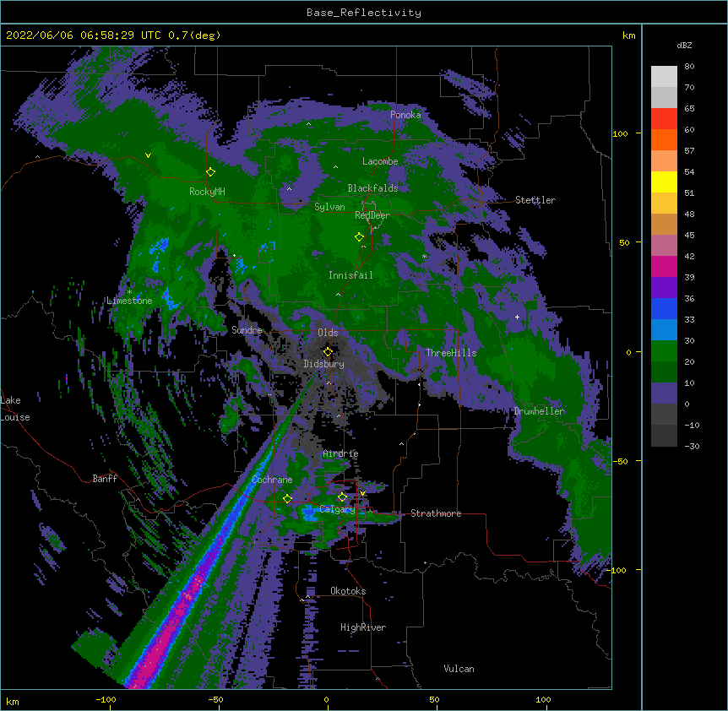Image resolution: width=728 pixels, height=711 pixels.
Task: Select the red 65–60 dBZ legend swatch
Action: coord(664,119)
